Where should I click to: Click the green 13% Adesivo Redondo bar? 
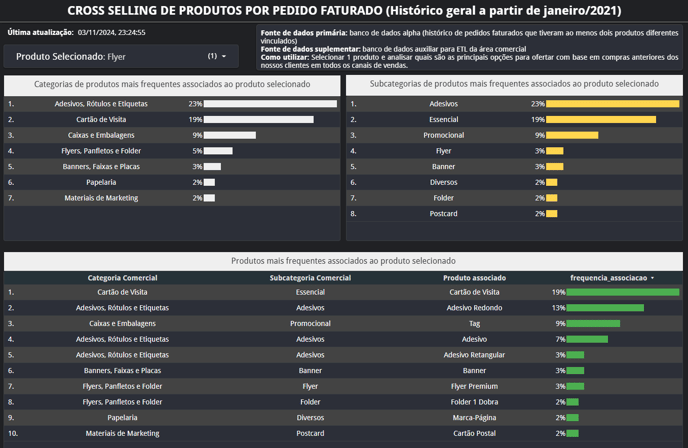tap(605, 308)
